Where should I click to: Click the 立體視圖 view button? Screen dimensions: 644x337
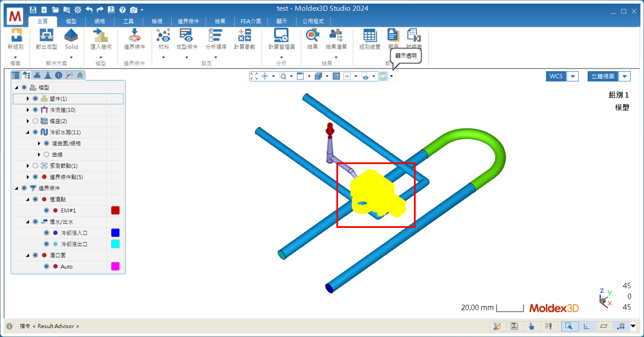603,76
